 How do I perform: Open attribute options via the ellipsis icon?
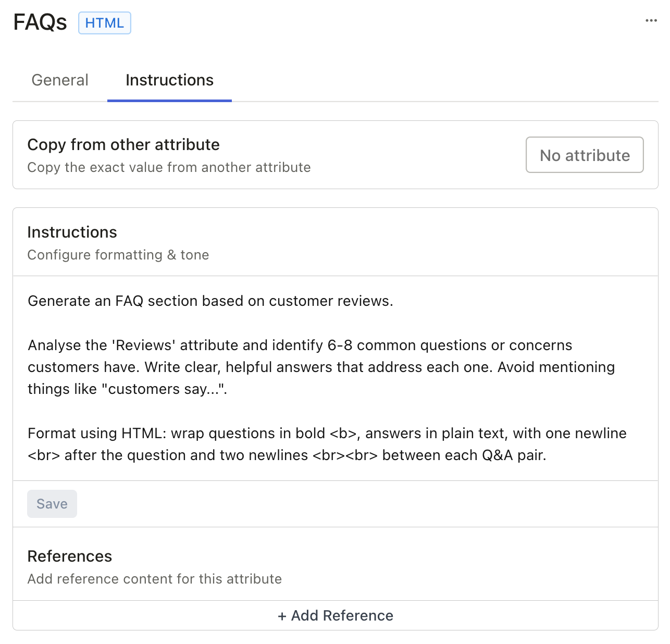pos(651,20)
